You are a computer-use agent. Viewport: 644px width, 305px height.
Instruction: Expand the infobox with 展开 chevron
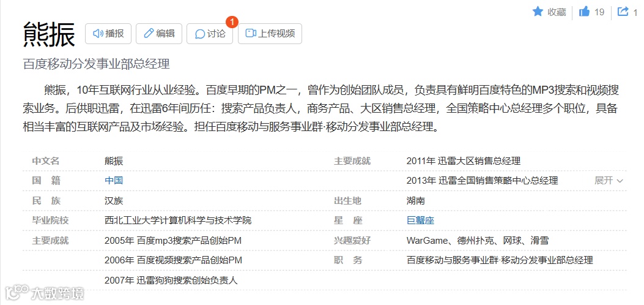[609, 181]
